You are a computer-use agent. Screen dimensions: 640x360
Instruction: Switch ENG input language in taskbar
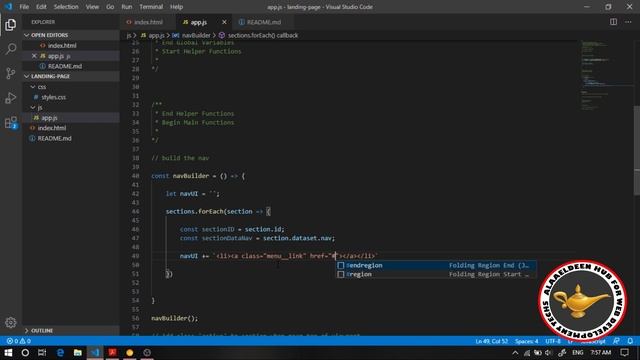click(578, 353)
